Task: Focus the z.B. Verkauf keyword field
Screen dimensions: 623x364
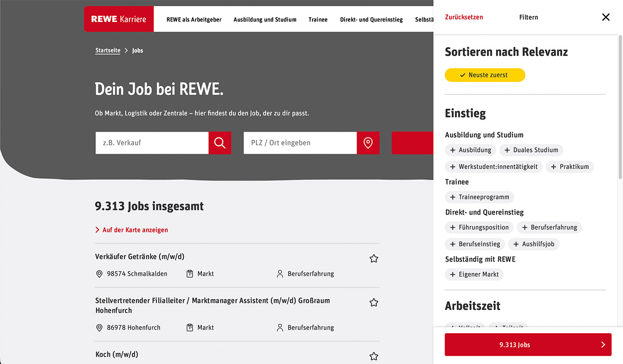Action: click(152, 143)
